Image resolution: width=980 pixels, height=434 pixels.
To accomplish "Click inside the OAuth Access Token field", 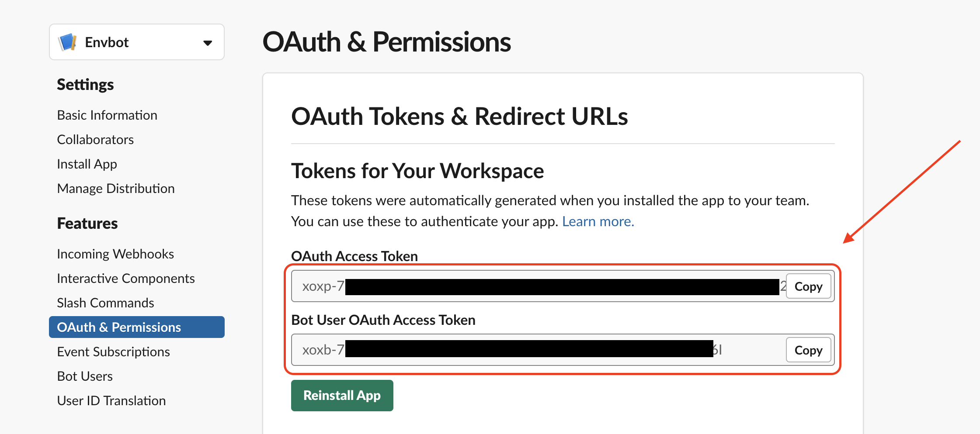I will pos(538,286).
